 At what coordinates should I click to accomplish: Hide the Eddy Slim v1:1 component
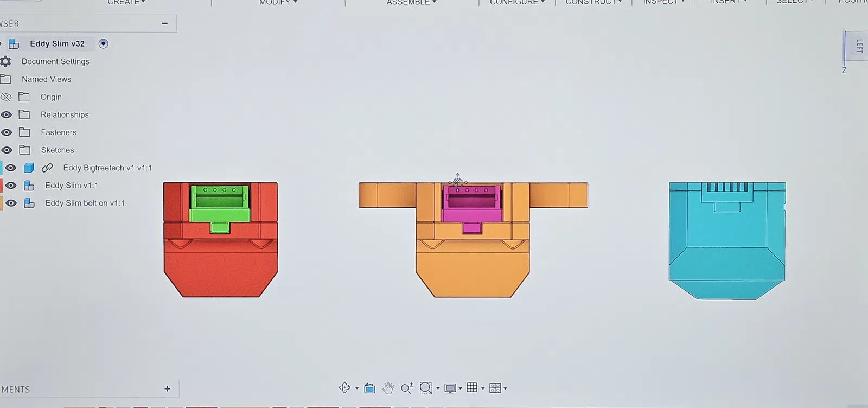click(x=11, y=186)
